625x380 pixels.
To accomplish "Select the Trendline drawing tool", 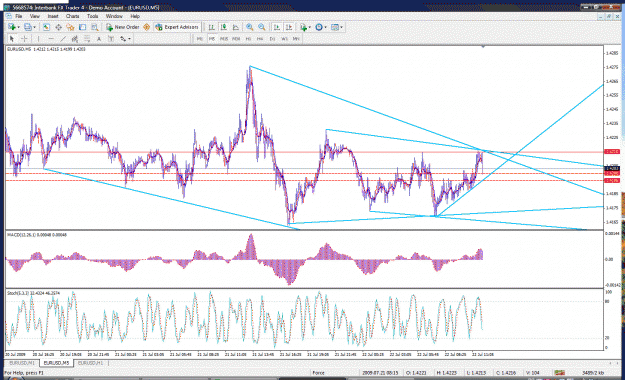I will (63, 39).
